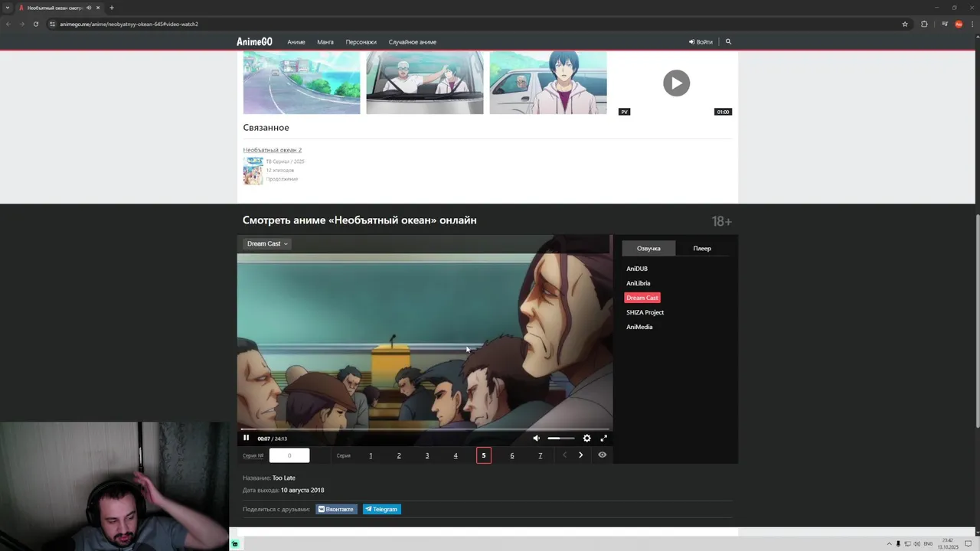Select episode 6

pos(512,455)
